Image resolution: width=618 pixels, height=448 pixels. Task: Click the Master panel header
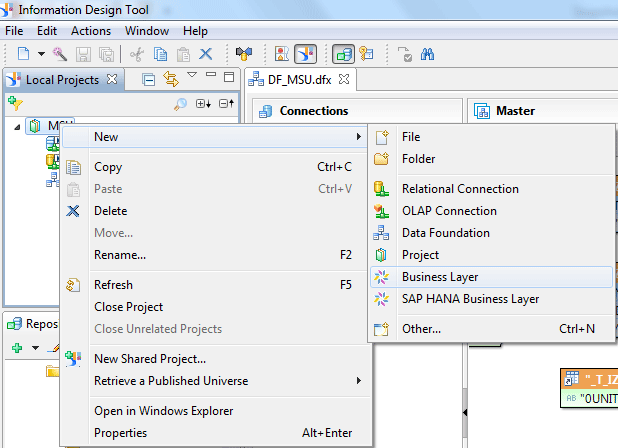pyautogui.click(x=544, y=110)
